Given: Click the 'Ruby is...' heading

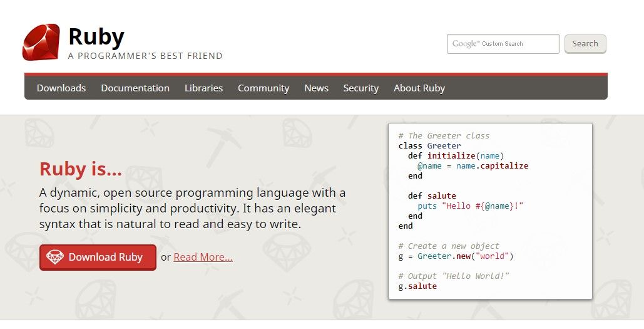Looking at the screenshot, I should point(81,169).
